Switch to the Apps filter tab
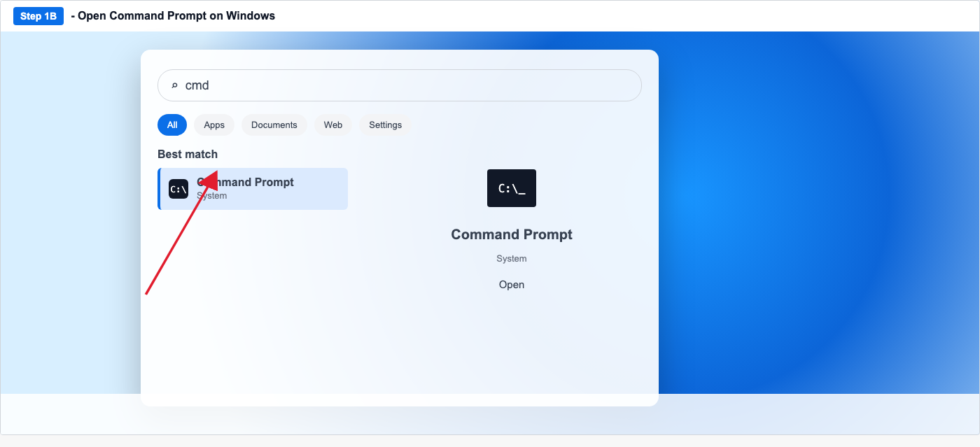The image size is (980, 447). pyautogui.click(x=214, y=125)
